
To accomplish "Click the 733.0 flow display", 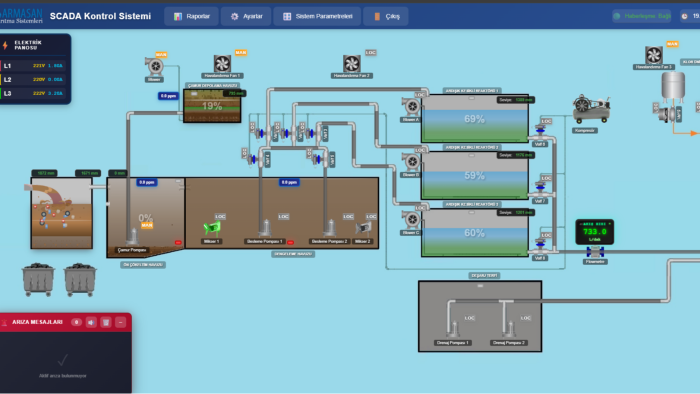I will pos(595,232).
